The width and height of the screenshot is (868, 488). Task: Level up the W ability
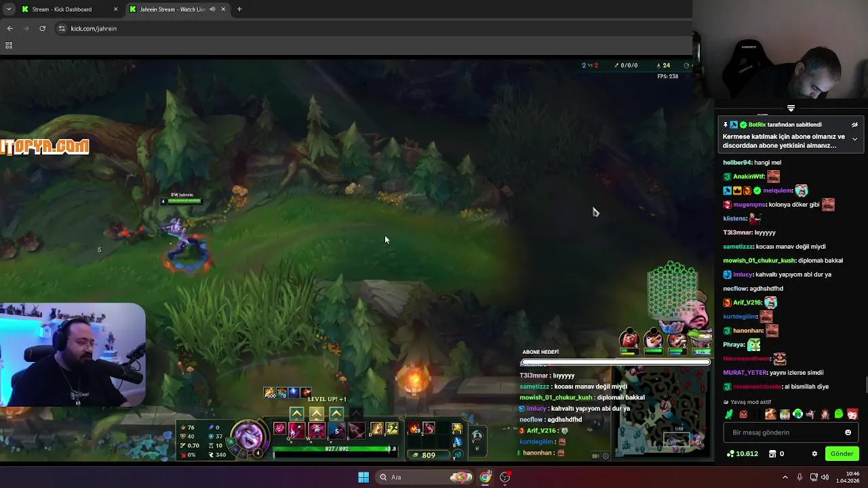click(316, 413)
